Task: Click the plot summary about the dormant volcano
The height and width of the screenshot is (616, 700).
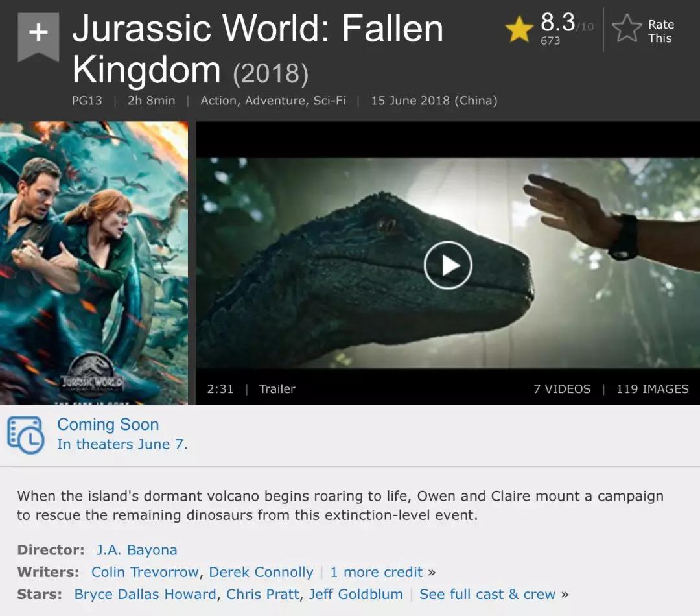Action: pos(340,506)
